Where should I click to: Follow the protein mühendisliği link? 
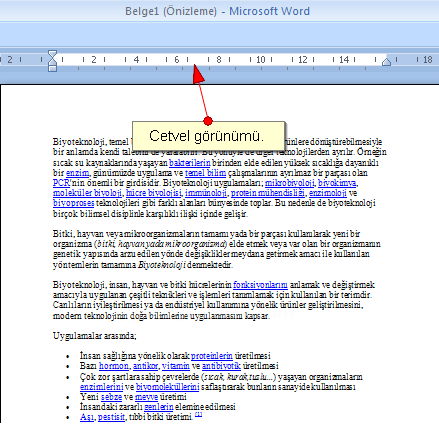click(x=268, y=193)
